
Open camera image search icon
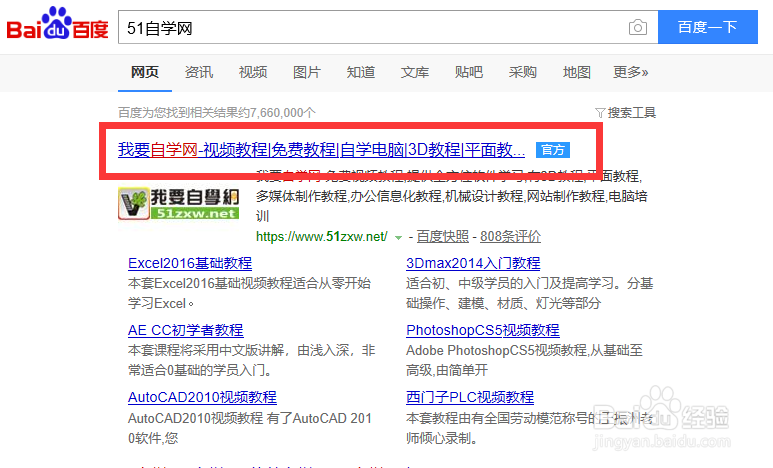(637, 28)
